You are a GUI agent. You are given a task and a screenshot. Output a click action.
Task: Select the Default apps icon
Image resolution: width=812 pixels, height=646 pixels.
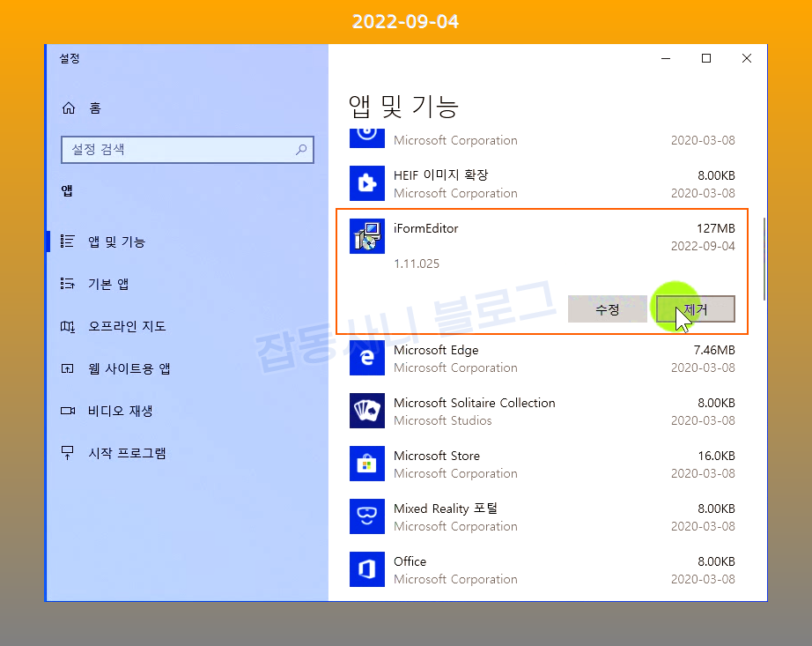(x=67, y=284)
